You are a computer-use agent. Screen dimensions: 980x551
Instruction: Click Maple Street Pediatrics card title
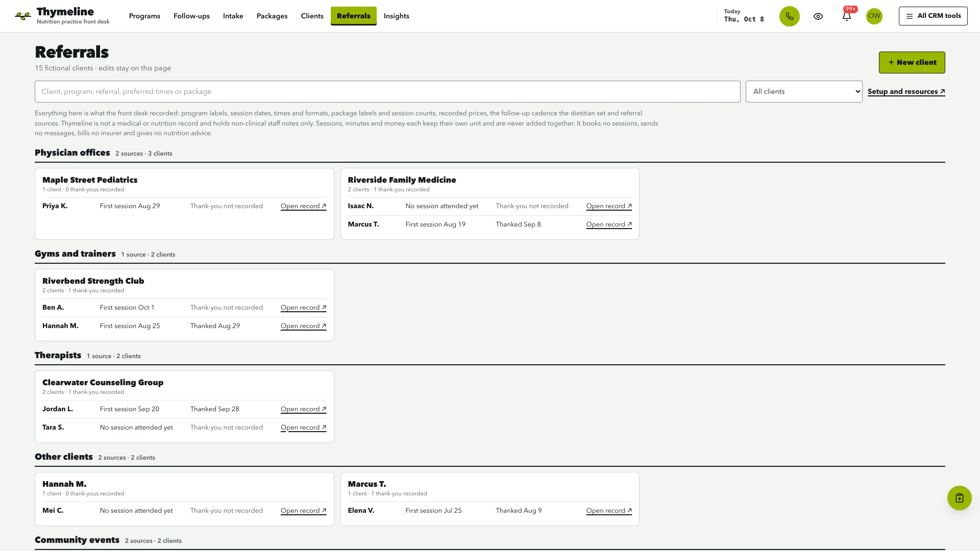90,180
